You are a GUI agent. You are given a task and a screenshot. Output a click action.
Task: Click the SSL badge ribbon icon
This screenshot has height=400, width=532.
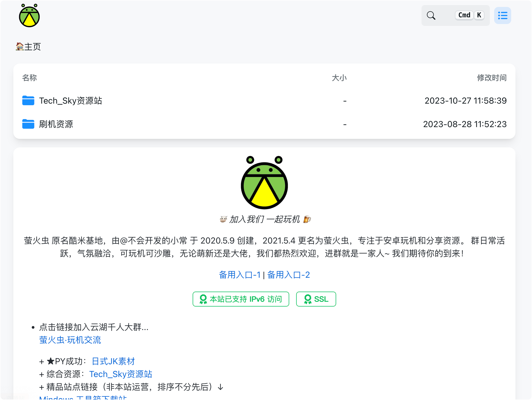tap(308, 299)
